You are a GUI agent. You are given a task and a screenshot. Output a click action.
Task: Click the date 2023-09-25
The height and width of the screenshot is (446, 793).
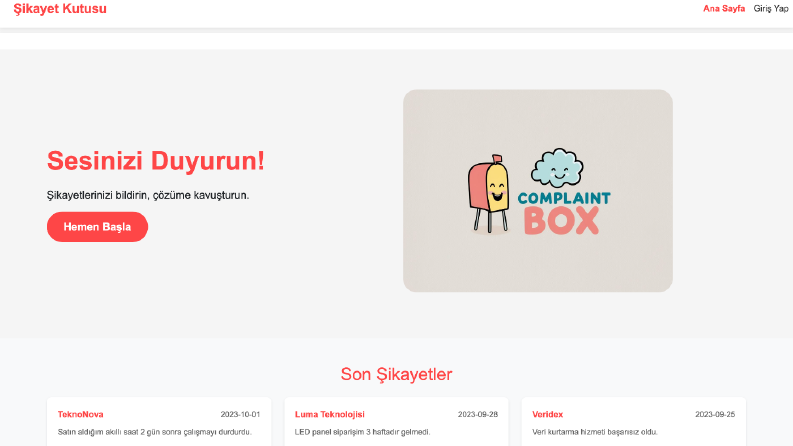tap(715, 414)
